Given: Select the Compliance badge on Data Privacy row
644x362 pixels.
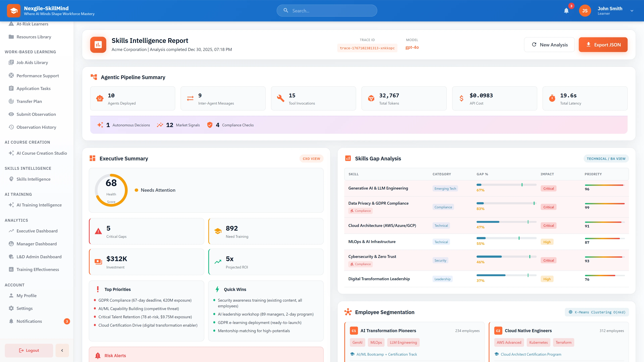Looking at the screenshot, I should point(360,211).
